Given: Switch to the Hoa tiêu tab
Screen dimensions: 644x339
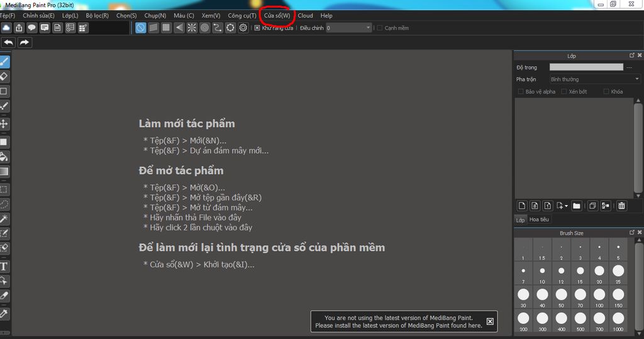Looking at the screenshot, I should [539, 220].
